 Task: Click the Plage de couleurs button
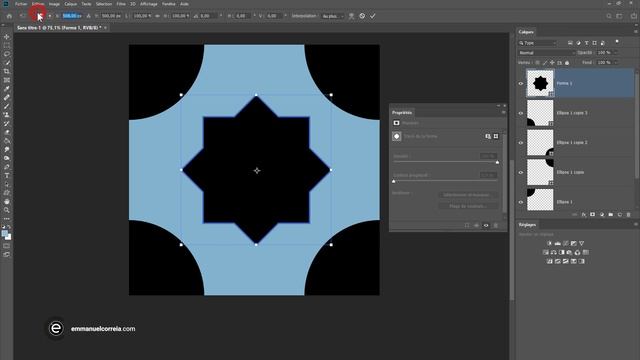click(468, 206)
